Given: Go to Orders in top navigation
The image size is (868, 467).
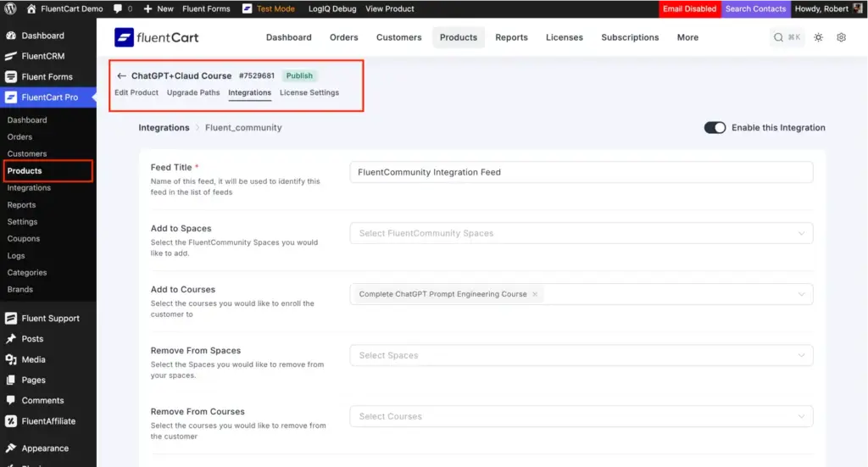Looking at the screenshot, I should pos(344,37).
